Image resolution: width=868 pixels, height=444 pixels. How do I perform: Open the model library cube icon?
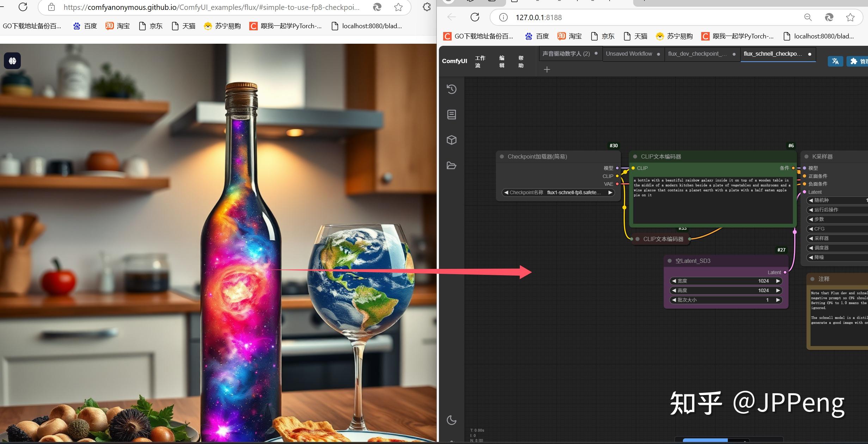click(452, 140)
